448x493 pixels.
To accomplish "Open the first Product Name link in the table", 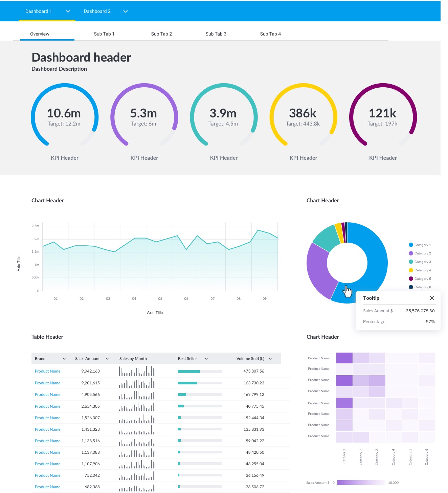I will pyautogui.click(x=47, y=371).
